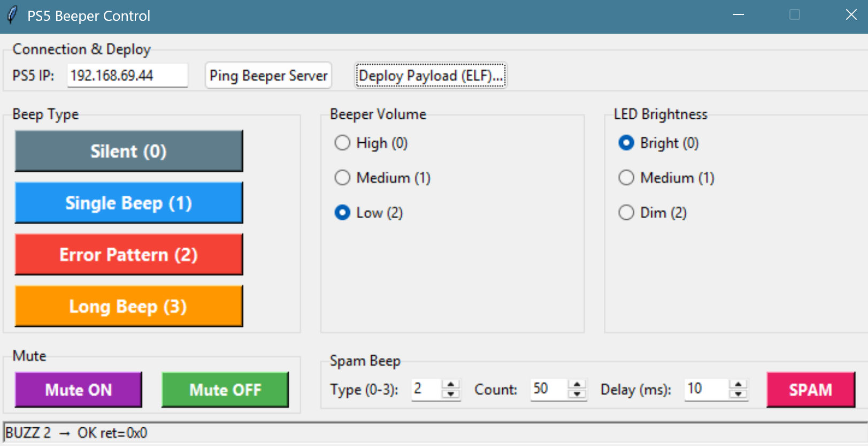Click the 'Connection & Deploy' group label

(82, 49)
